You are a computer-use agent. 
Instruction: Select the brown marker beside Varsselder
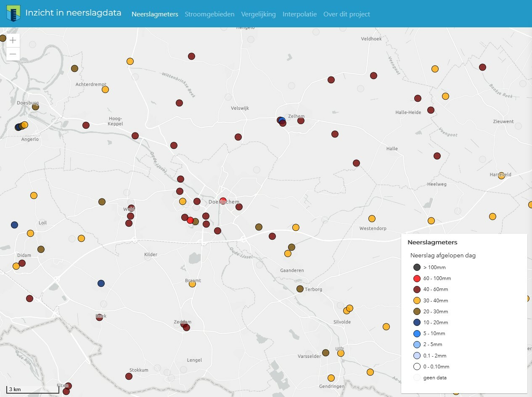click(326, 352)
